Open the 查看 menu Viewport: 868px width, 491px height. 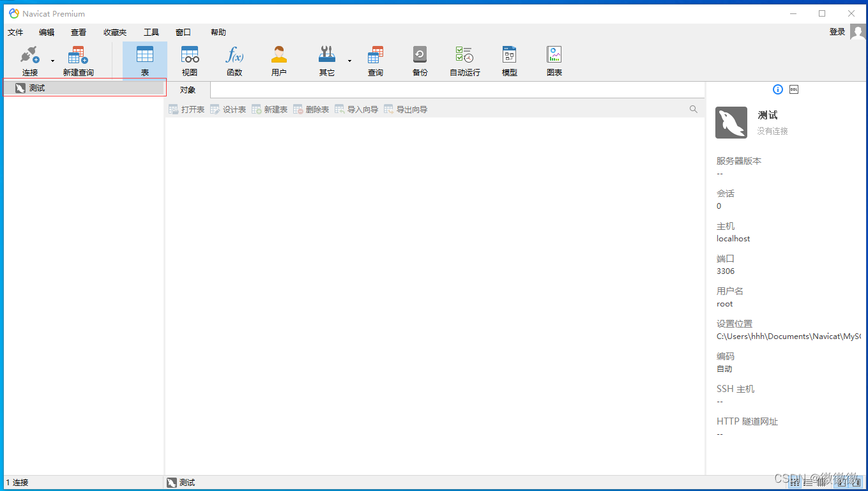79,32
